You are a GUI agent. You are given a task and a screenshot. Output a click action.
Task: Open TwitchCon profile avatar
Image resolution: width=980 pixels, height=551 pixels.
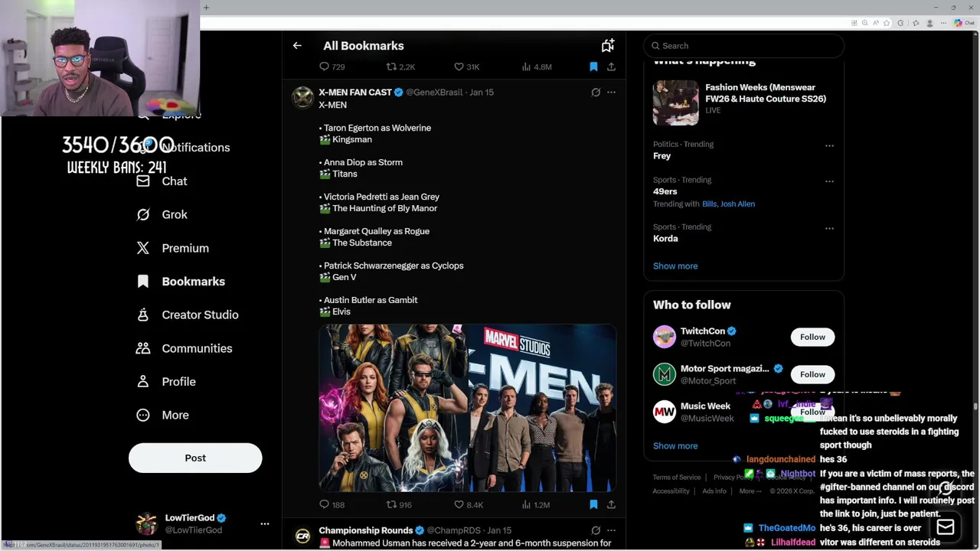click(x=664, y=337)
